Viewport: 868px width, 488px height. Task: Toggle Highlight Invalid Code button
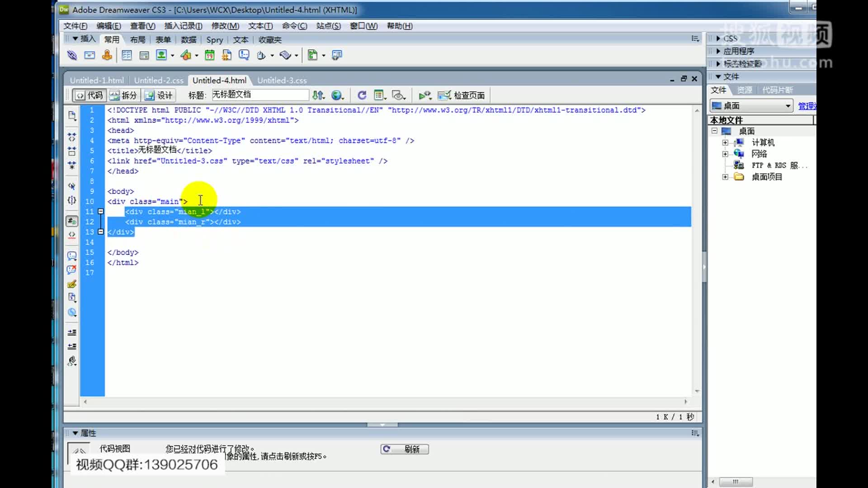click(x=72, y=235)
